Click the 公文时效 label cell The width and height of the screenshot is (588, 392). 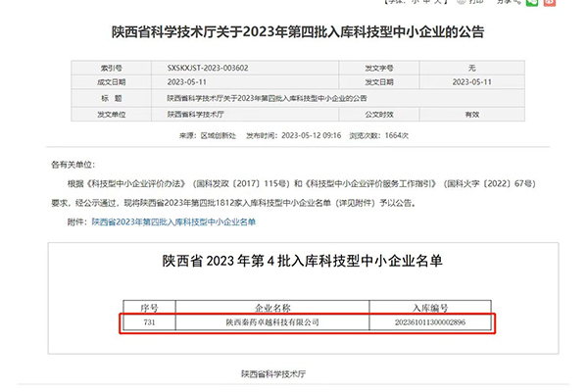pyautogui.click(x=379, y=115)
